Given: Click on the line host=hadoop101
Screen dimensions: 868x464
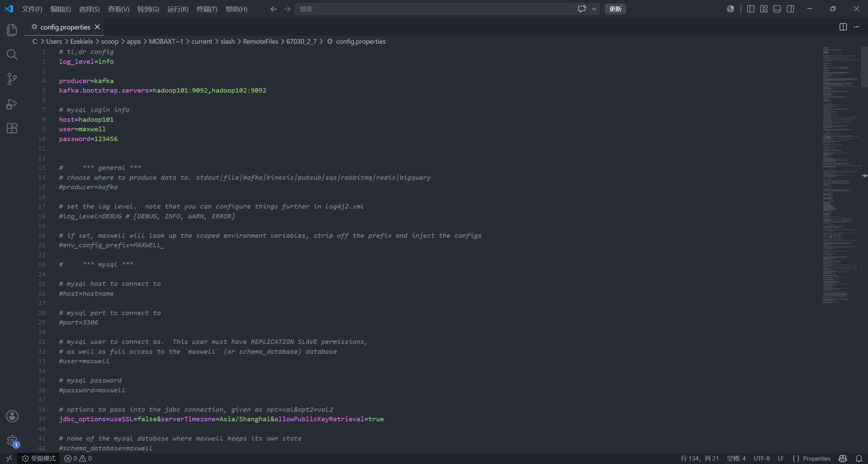Looking at the screenshot, I should point(86,119).
